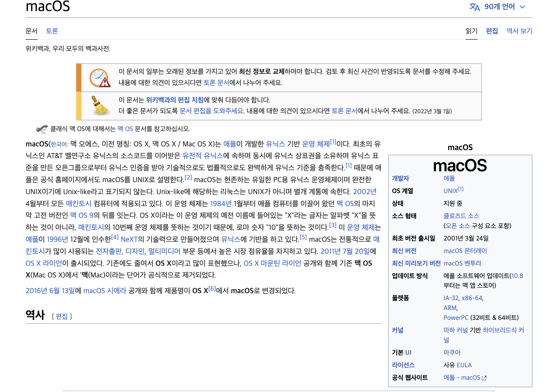This screenshot has height=392, width=542.
Task: Open the 2016년 6월 13일 date link
Action: pyautogui.click(x=50, y=291)
